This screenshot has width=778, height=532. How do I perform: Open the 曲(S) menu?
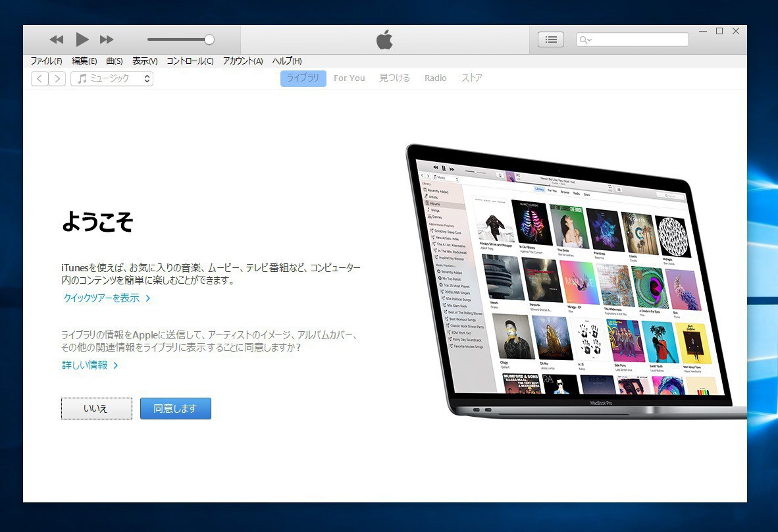point(114,61)
